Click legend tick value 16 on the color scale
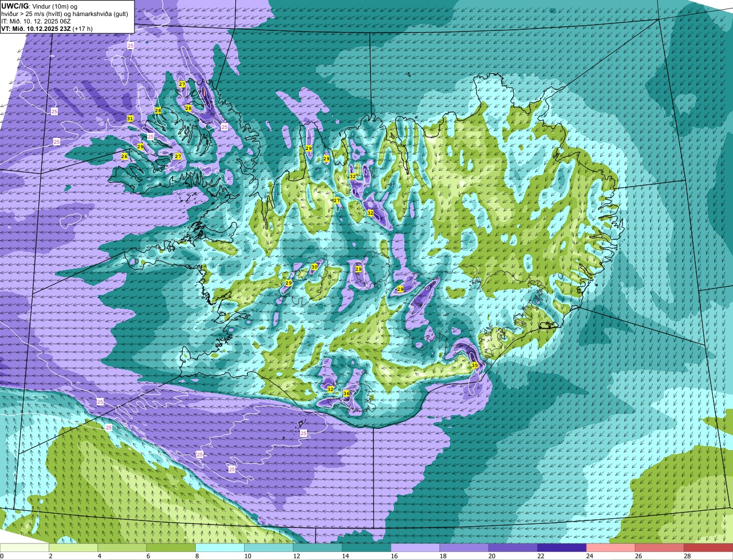Screen dimensions: 733x560 pyautogui.click(x=393, y=556)
